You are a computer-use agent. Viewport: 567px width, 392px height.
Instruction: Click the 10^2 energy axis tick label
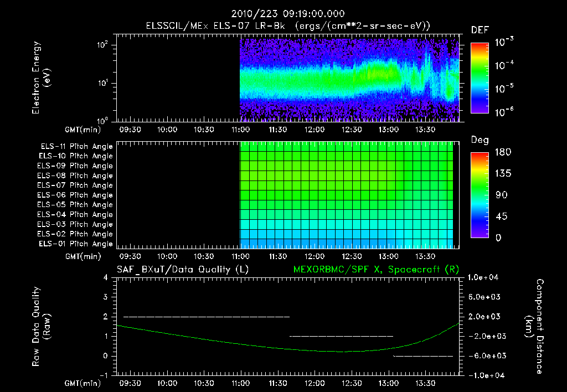[102, 45]
